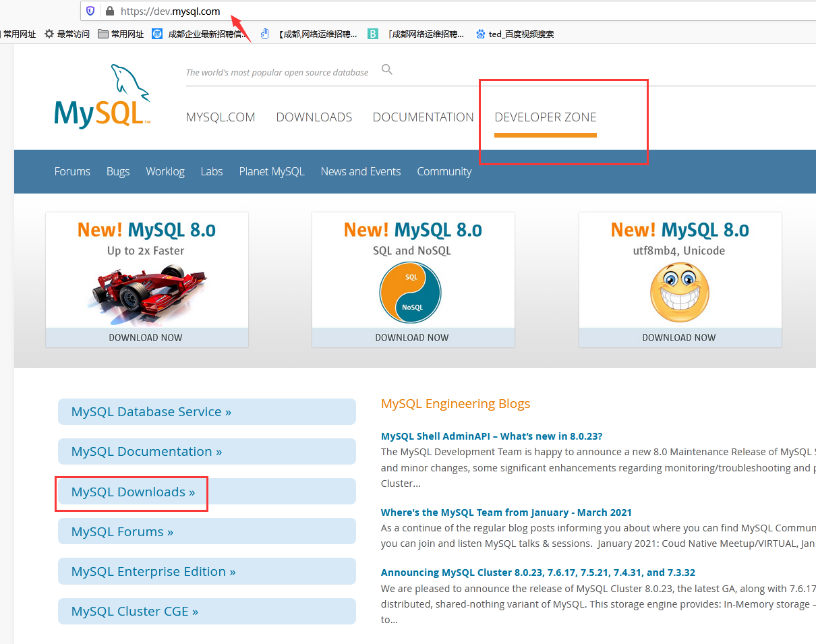Click the tracking protection shield icon
Viewport: 816px width, 644px height.
[91, 11]
